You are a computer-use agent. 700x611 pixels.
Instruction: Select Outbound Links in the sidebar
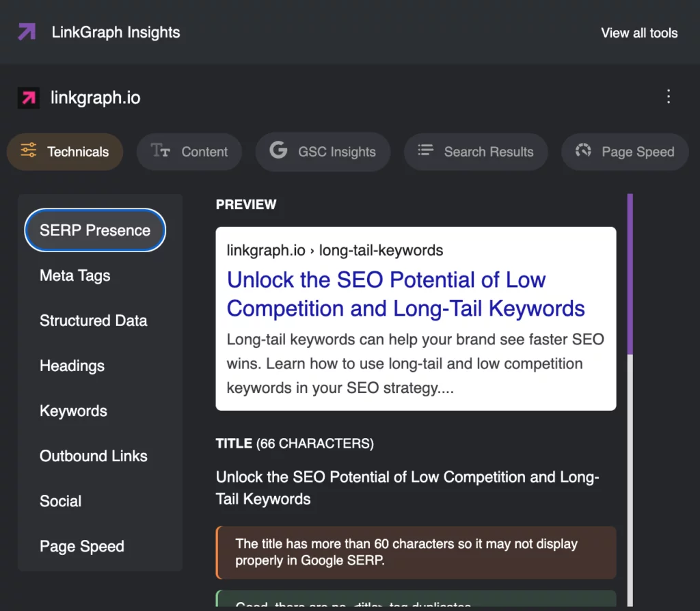click(x=93, y=456)
